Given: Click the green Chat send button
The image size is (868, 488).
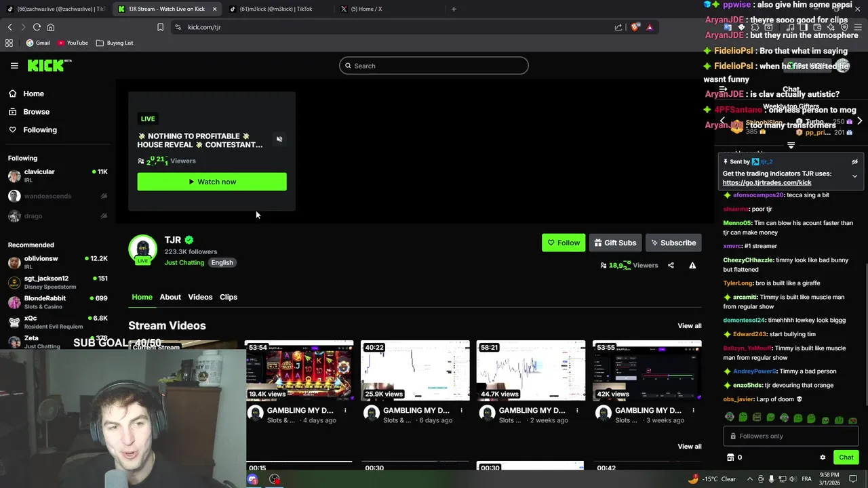Looking at the screenshot, I should tap(846, 457).
